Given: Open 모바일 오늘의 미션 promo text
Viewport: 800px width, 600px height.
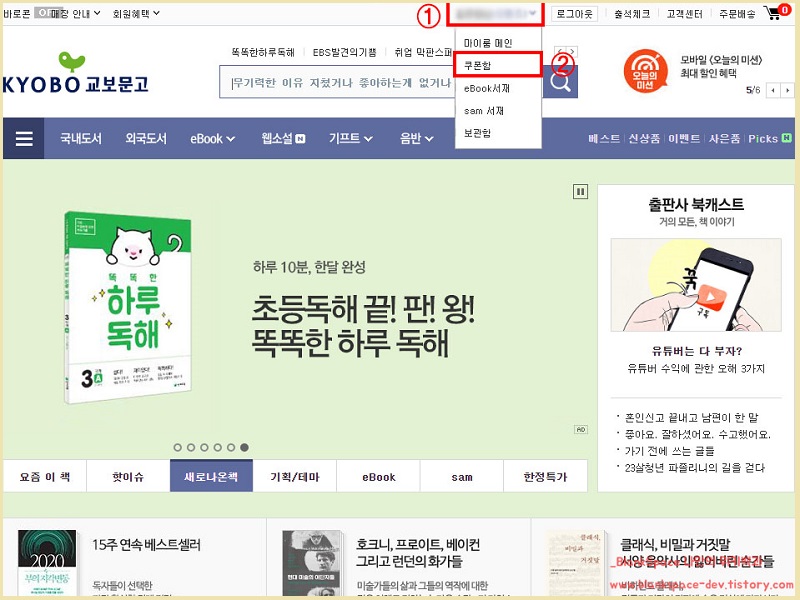Looking at the screenshot, I should [x=721, y=66].
